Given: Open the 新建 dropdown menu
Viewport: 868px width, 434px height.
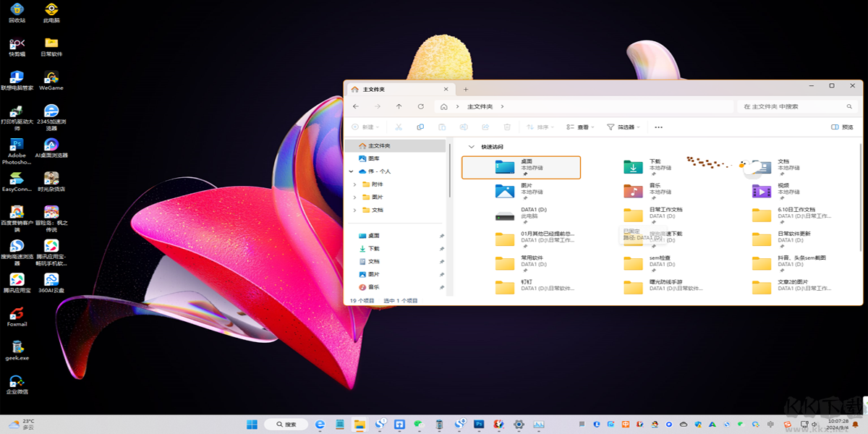Looking at the screenshot, I should (x=367, y=127).
